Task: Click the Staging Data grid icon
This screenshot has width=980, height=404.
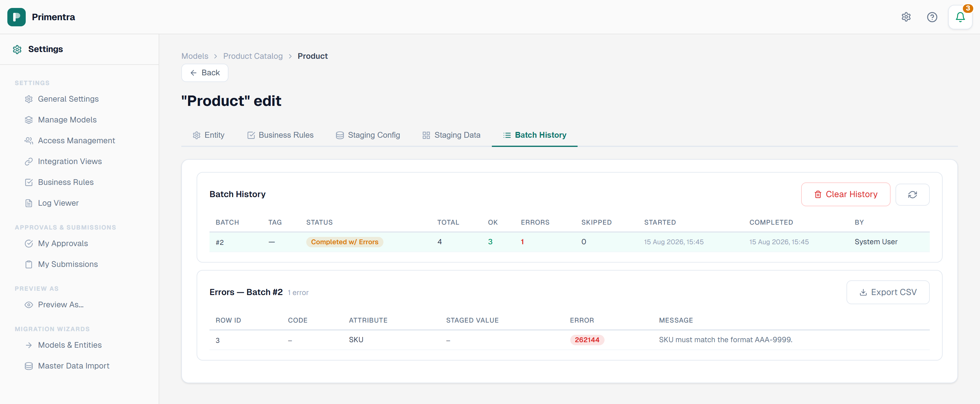Action: (x=426, y=135)
